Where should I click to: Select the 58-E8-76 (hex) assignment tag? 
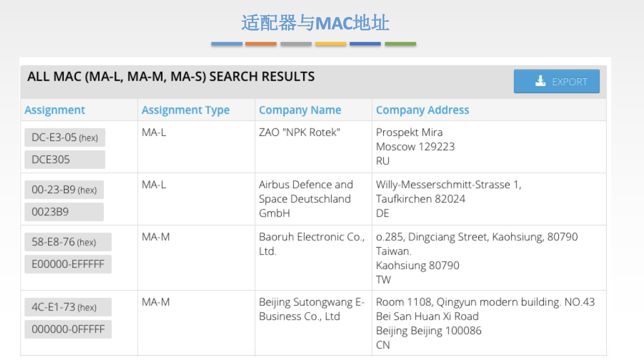pyautogui.click(x=68, y=242)
